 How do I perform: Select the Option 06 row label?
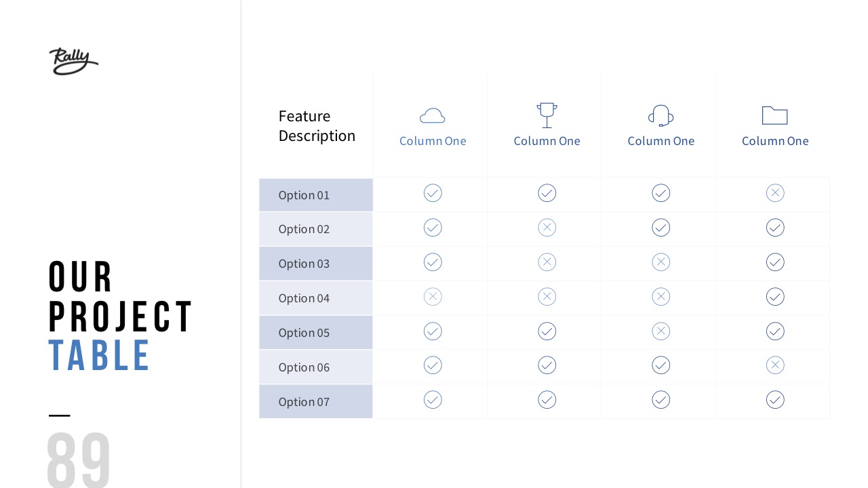click(x=304, y=367)
